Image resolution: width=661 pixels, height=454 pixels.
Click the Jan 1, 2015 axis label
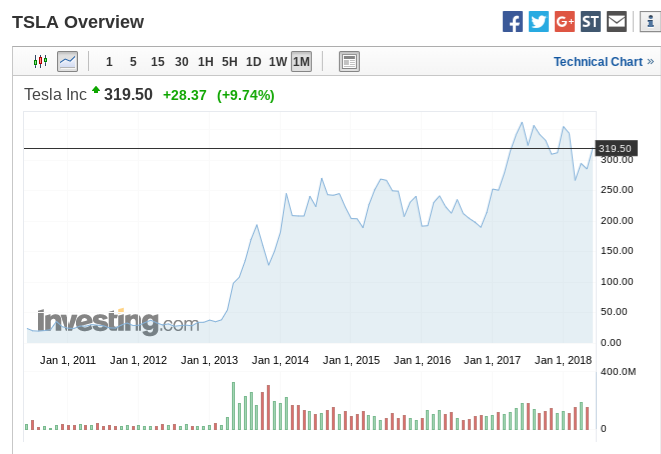(x=351, y=360)
